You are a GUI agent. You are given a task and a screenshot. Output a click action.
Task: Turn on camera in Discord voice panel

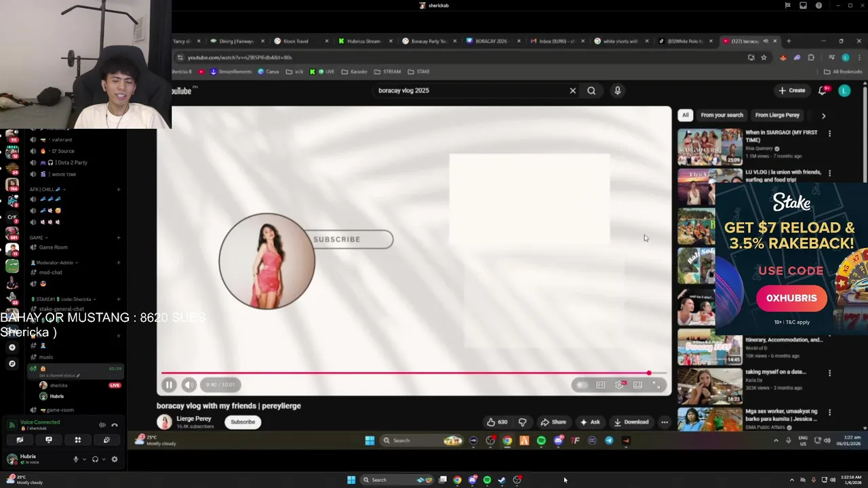tap(20, 440)
